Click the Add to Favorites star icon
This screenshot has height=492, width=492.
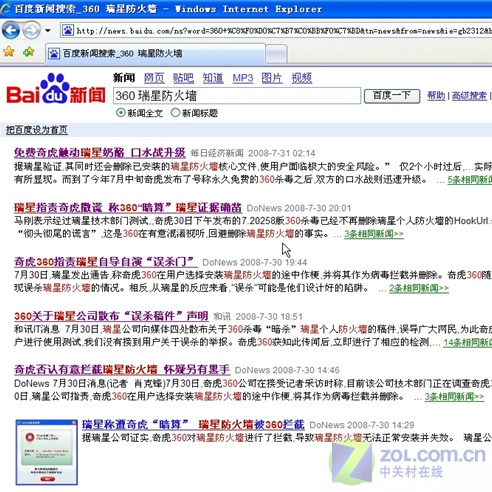click(x=29, y=52)
